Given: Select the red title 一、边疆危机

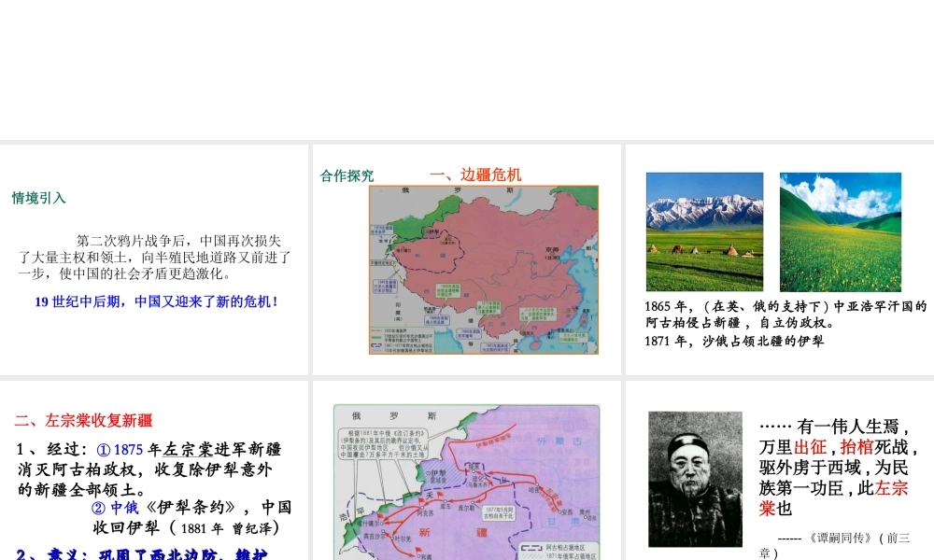Looking at the screenshot, I should click(x=475, y=175).
